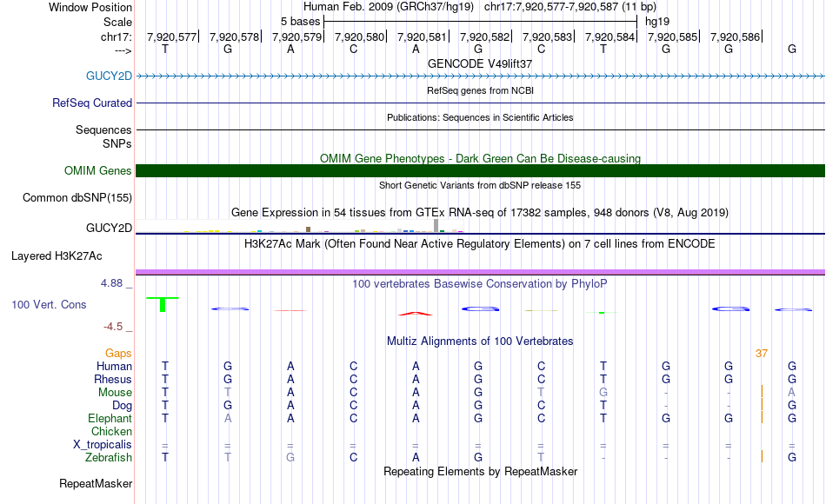Screen dimensions: 826x504
Task: Click the RefSeq genes from NCBI title
Action: pos(480,90)
